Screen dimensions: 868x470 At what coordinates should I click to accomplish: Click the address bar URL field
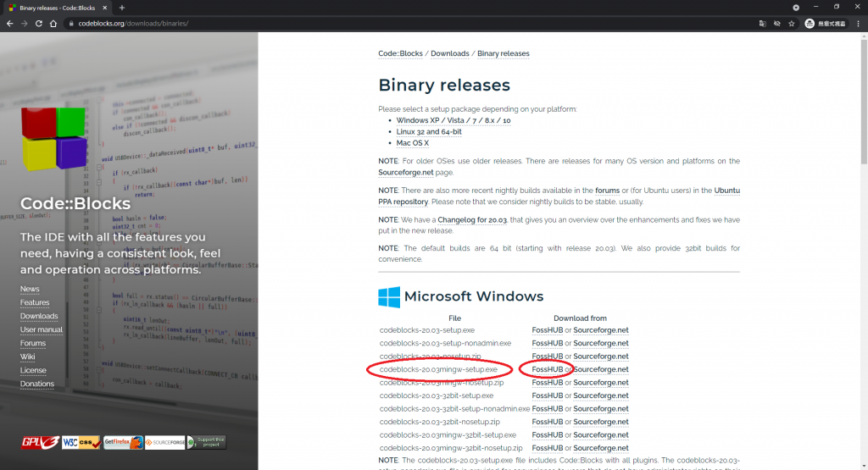tap(409, 23)
